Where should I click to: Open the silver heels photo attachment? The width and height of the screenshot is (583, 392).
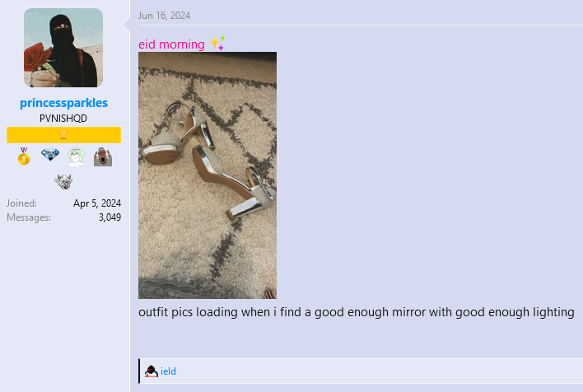tap(208, 175)
